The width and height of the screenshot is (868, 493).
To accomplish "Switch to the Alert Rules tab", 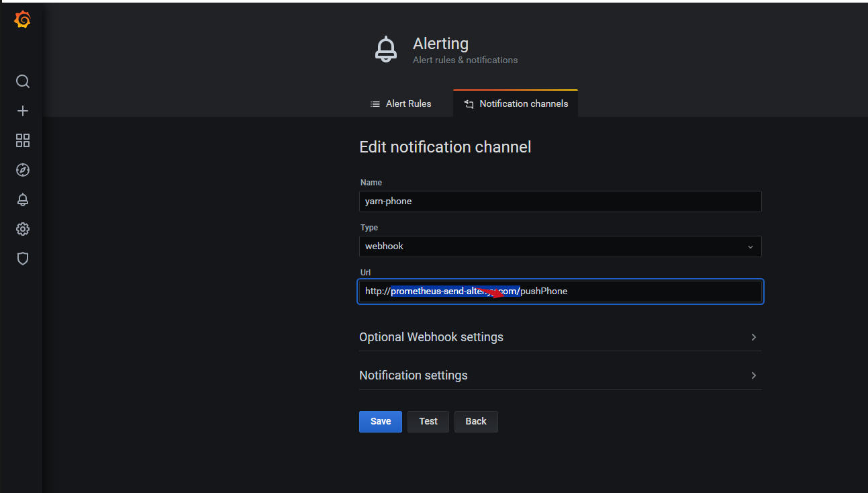I will pos(401,104).
